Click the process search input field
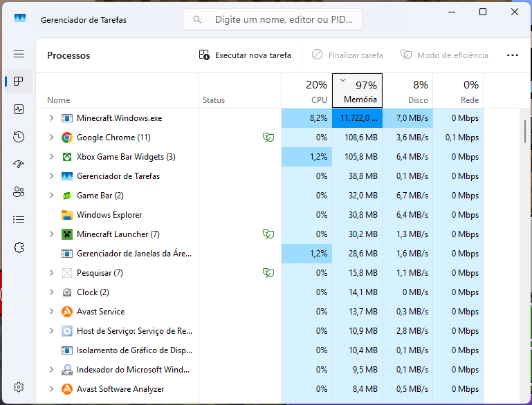The image size is (532, 405). tap(280, 20)
